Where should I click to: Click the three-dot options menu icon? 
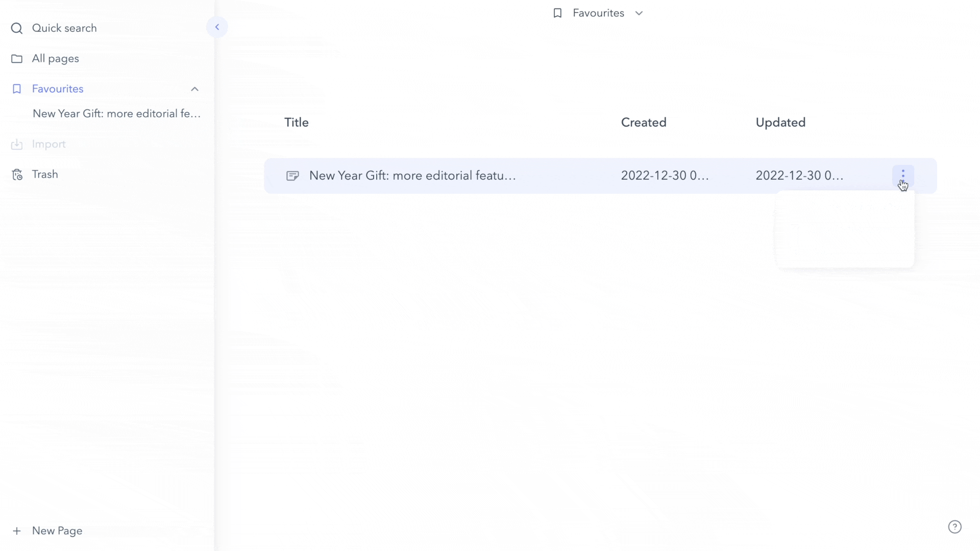click(x=902, y=176)
